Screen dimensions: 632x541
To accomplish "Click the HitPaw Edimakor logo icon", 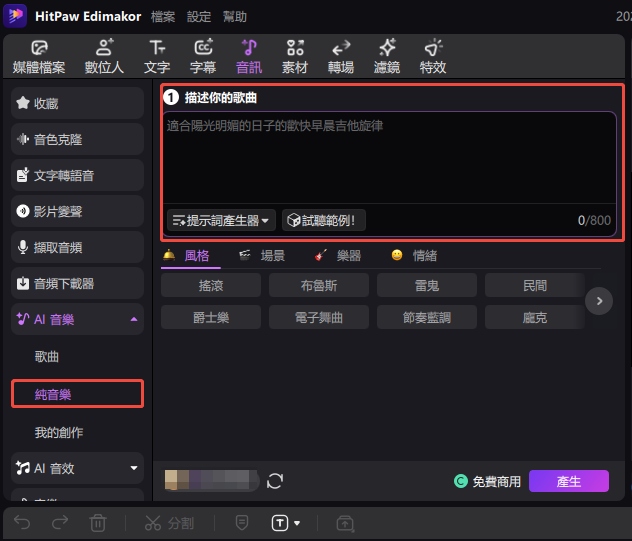I will coord(15,16).
